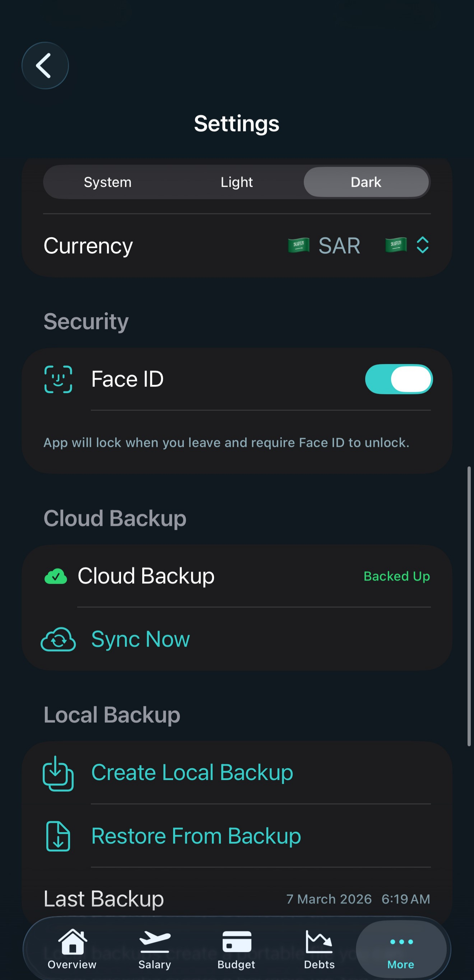Tap the Create Local Backup download icon

pyautogui.click(x=58, y=773)
